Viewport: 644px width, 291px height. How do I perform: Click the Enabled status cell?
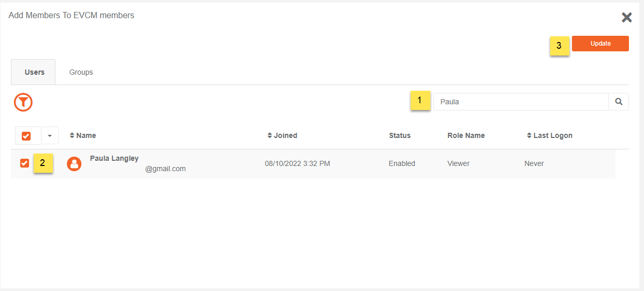click(x=402, y=163)
